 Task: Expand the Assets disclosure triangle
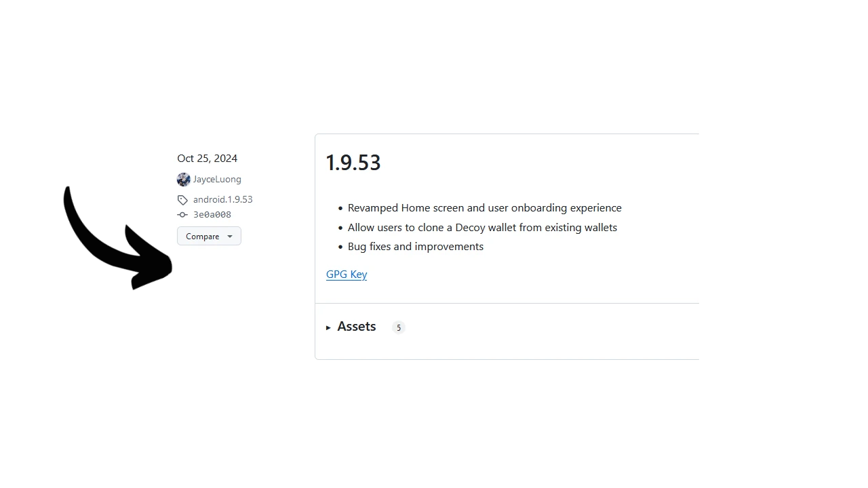coord(328,328)
